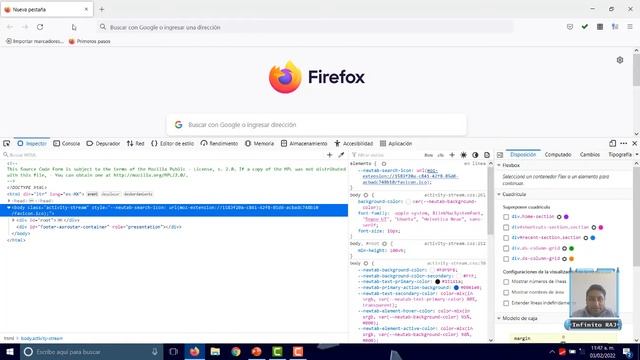The width and height of the screenshot is (640, 360).
Task: Open File Explorer from the taskbar
Action: 215,351
